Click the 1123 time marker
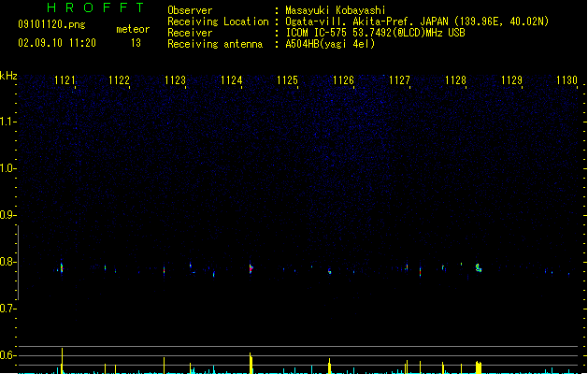This screenshot has height=374, width=588. 175,80
